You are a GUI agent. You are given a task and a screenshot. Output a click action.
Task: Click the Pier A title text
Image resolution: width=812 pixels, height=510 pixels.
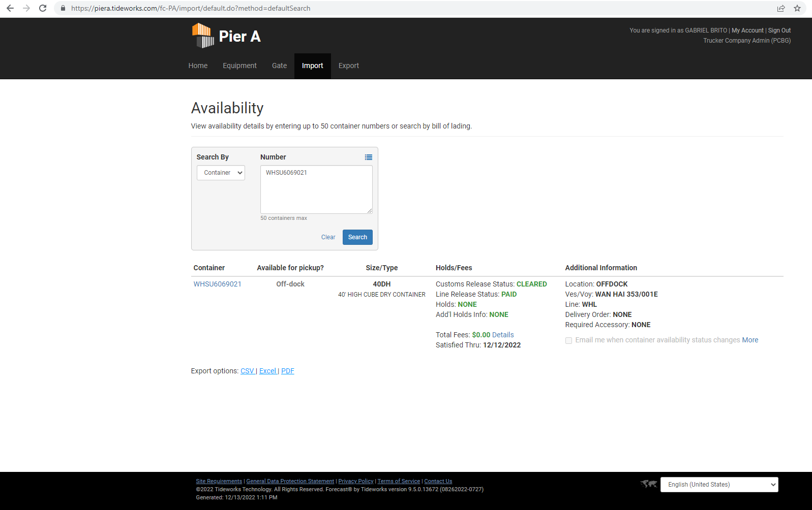[x=239, y=36]
